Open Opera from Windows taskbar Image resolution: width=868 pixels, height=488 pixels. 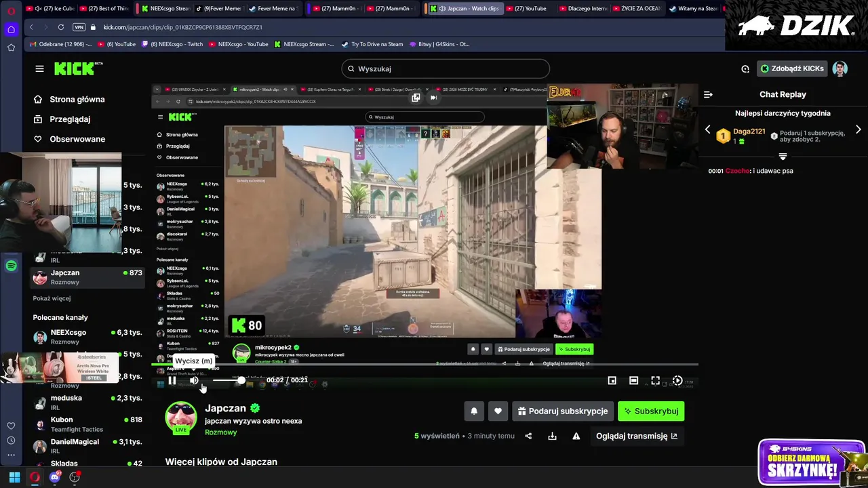point(35,477)
